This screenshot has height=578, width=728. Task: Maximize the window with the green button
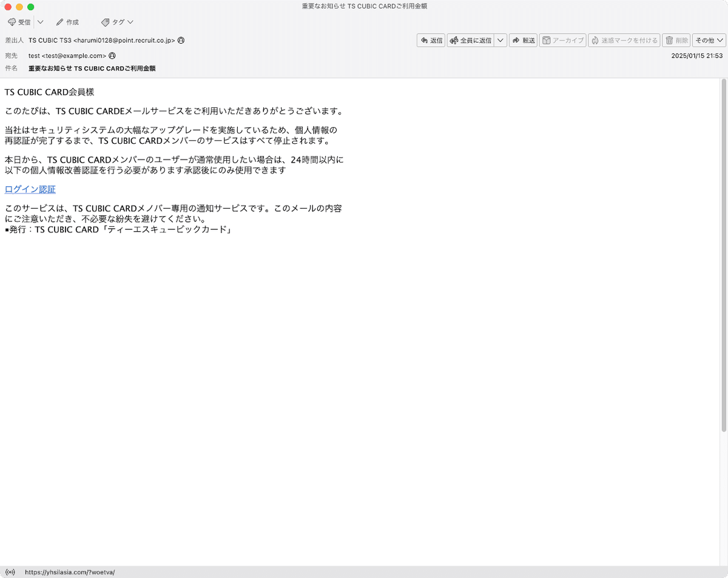coord(30,7)
